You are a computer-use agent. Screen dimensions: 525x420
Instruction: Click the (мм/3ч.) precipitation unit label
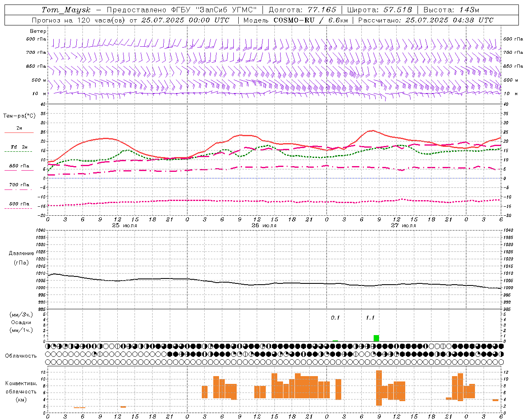[x=21, y=315]
